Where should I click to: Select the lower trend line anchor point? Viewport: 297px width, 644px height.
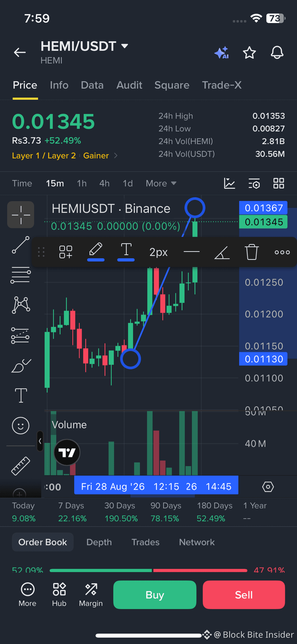tap(131, 359)
